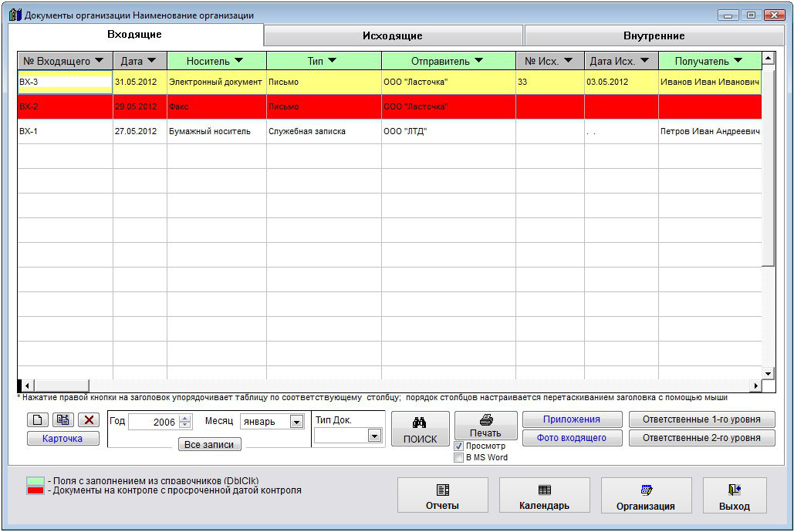
Task: Click the date 27.05.2012 cell
Action: tap(140, 132)
